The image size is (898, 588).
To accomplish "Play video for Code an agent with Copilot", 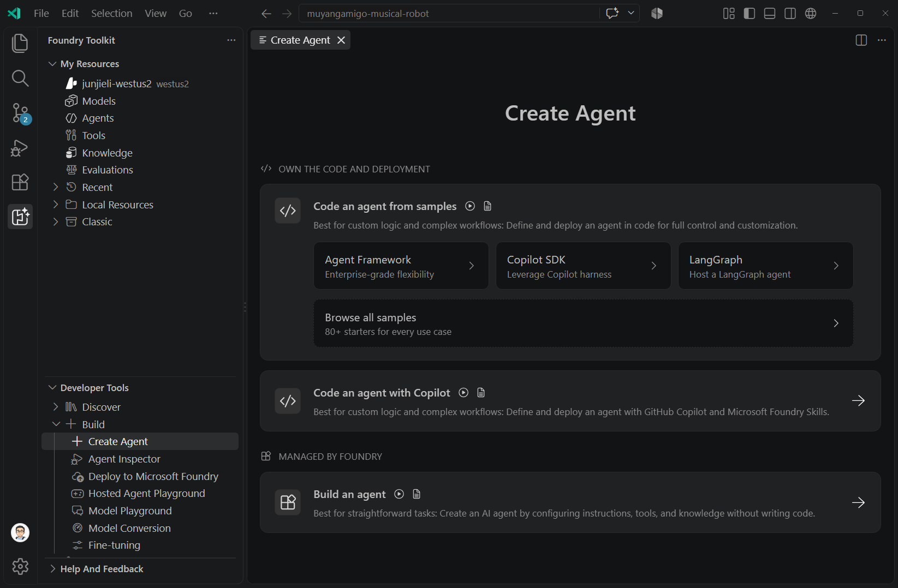I will coord(463,393).
